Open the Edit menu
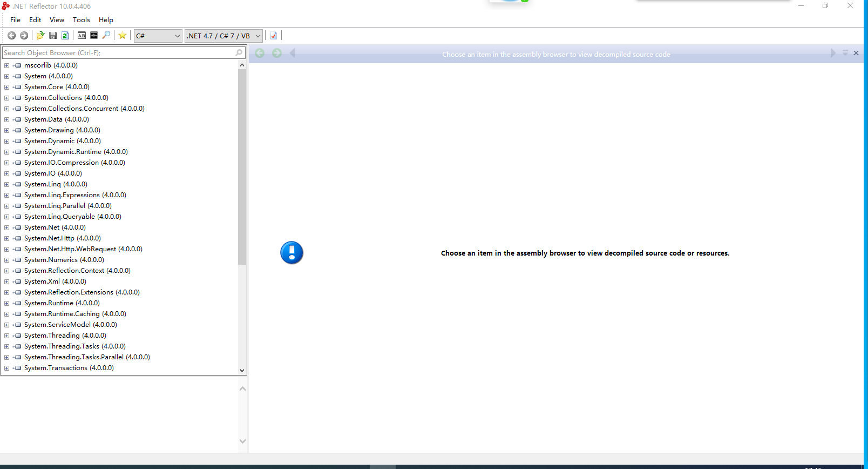 click(35, 20)
